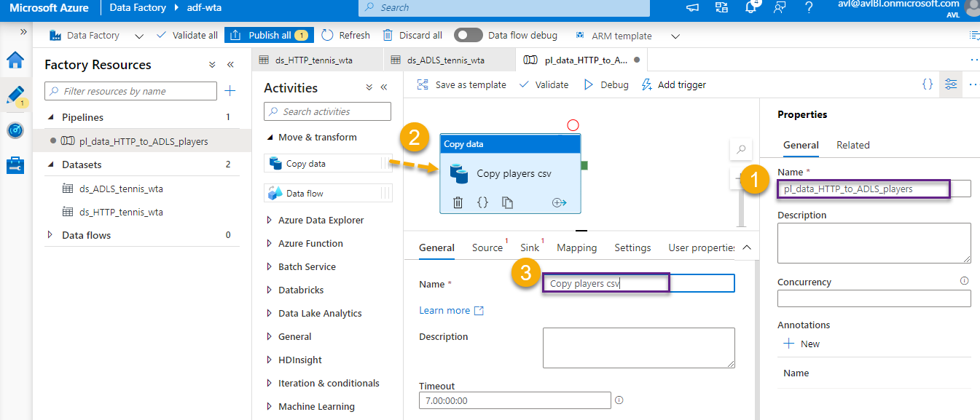Click the notifications bell icon
980x420 pixels.
tap(750, 8)
